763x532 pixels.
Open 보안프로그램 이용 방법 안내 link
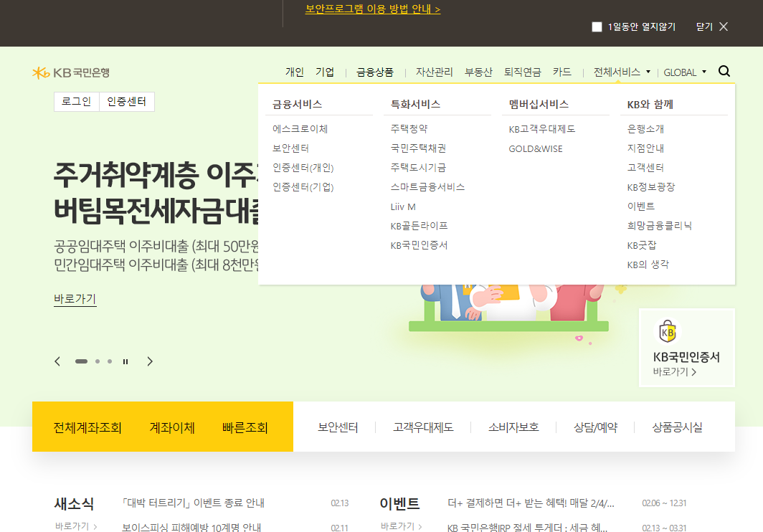coord(373,9)
